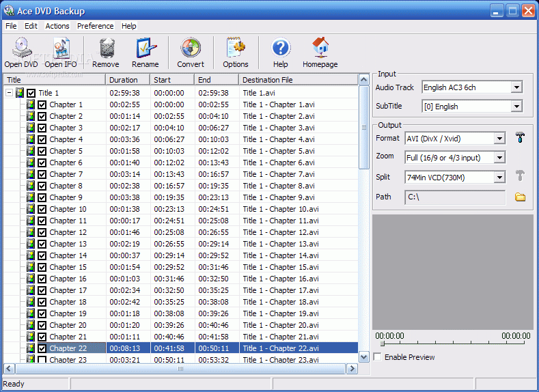Click the film icon of Chapter 5

[31, 151]
